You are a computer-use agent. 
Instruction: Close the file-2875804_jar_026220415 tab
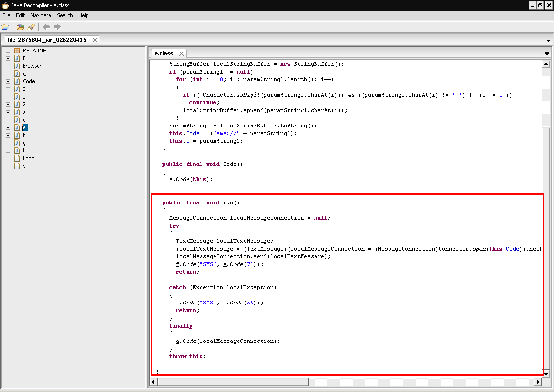coord(95,40)
